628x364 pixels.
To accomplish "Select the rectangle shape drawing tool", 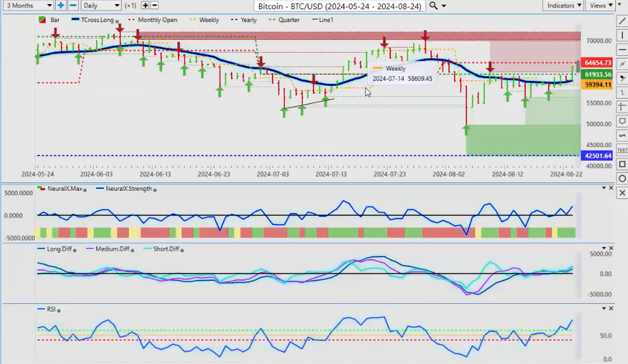I will click(x=621, y=164).
